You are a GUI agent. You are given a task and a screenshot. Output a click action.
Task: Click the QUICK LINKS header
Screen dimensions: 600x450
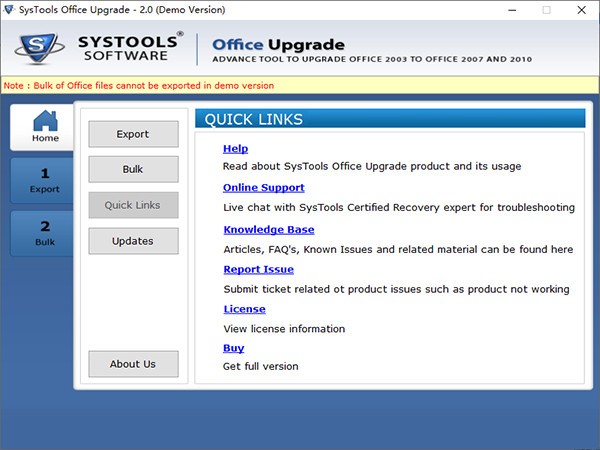(390, 119)
